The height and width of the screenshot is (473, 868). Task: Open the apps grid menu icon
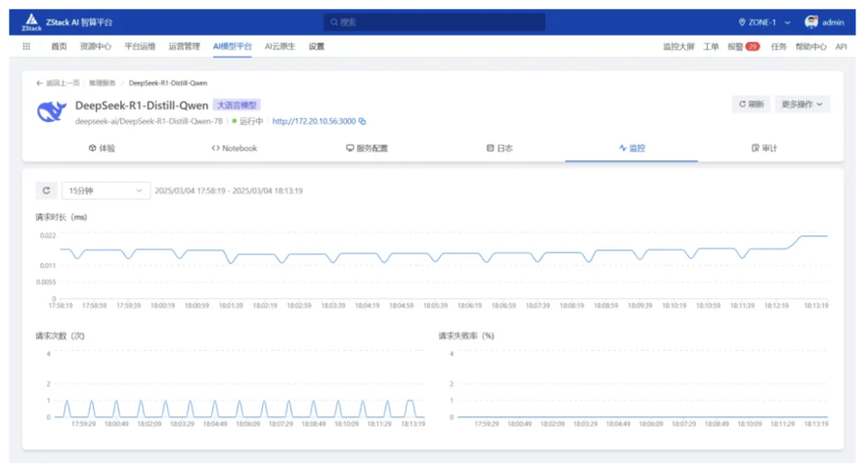[x=26, y=47]
